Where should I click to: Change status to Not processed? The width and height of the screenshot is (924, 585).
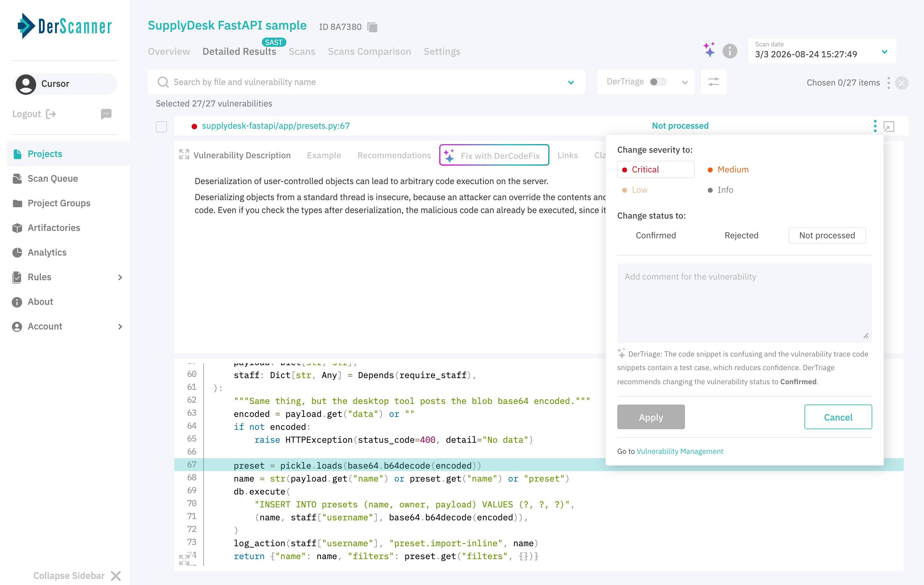(827, 235)
